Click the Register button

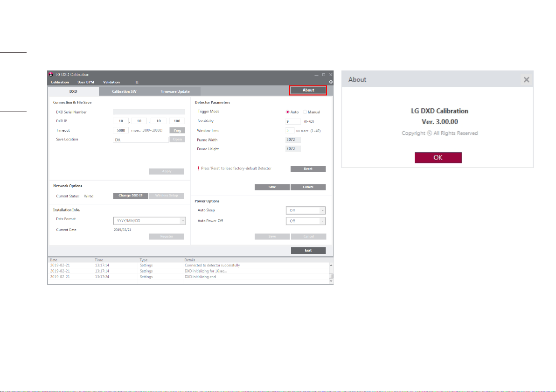coord(167,236)
